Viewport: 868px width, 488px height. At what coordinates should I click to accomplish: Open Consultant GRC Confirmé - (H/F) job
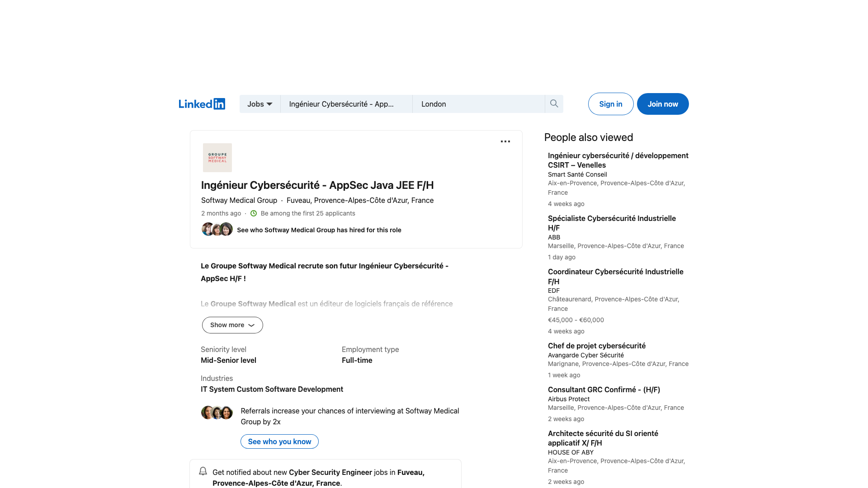tap(604, 389)
